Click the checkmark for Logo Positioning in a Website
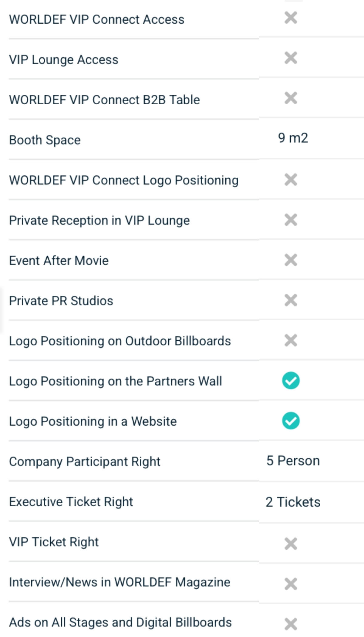Screen dimensions: 364x637 pyautogui.click(x=291, y=421)
